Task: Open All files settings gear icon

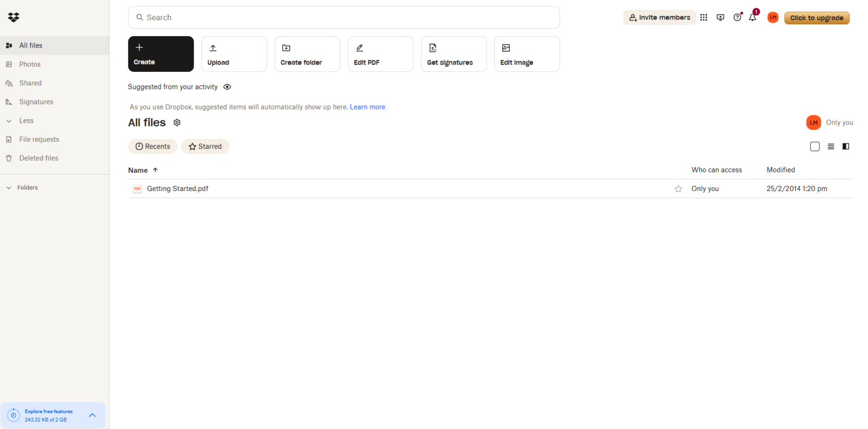Action: 177,123
